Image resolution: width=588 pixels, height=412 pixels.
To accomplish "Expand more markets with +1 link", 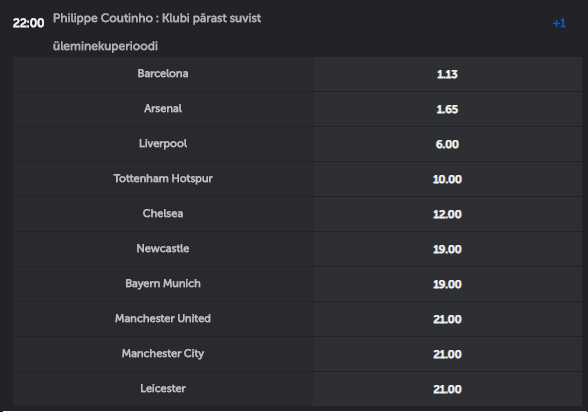I will click(559, 23).
